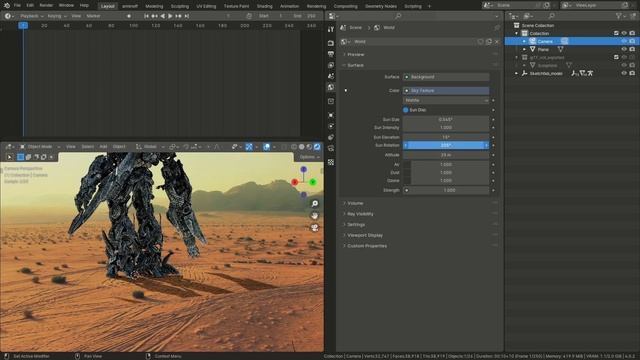Open the Texture properties tab icon

331,162
